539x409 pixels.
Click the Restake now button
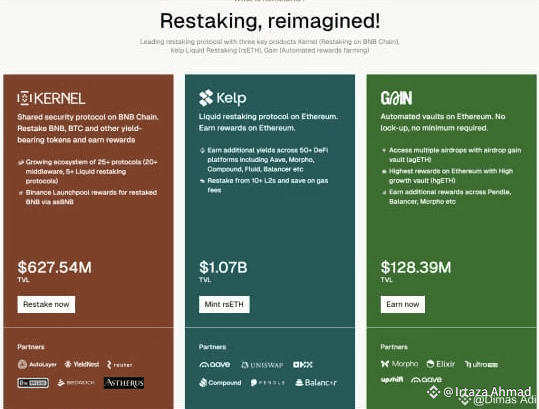click(x=46, y=305)
